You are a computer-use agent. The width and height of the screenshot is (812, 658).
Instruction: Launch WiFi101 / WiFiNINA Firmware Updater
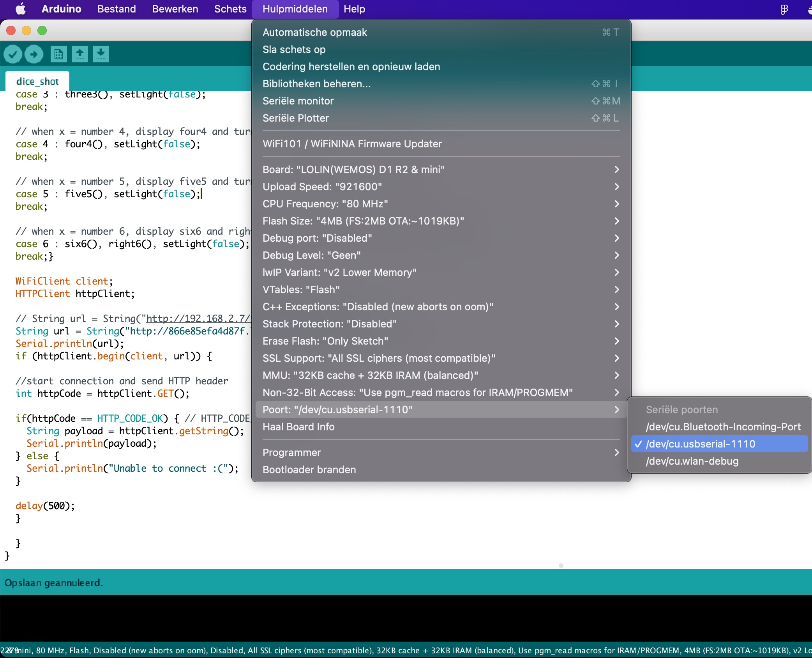pos(441,144)
